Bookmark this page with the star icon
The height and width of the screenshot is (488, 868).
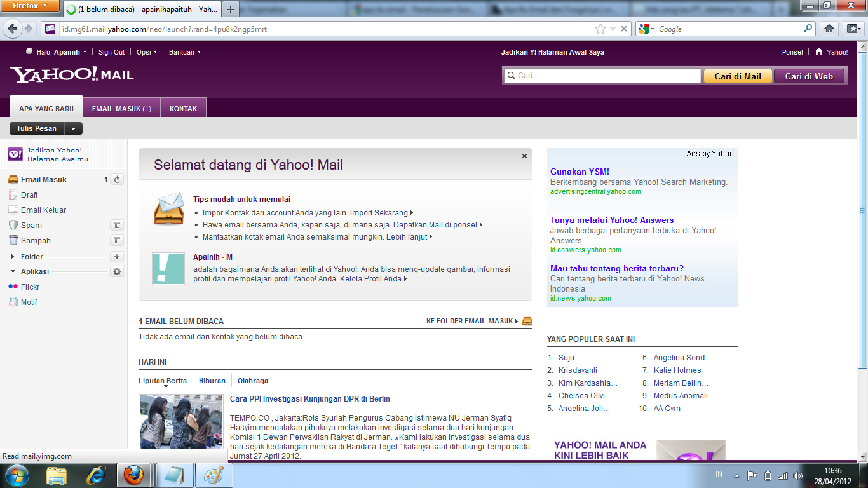pyautogui.click(x=600, y=29)
